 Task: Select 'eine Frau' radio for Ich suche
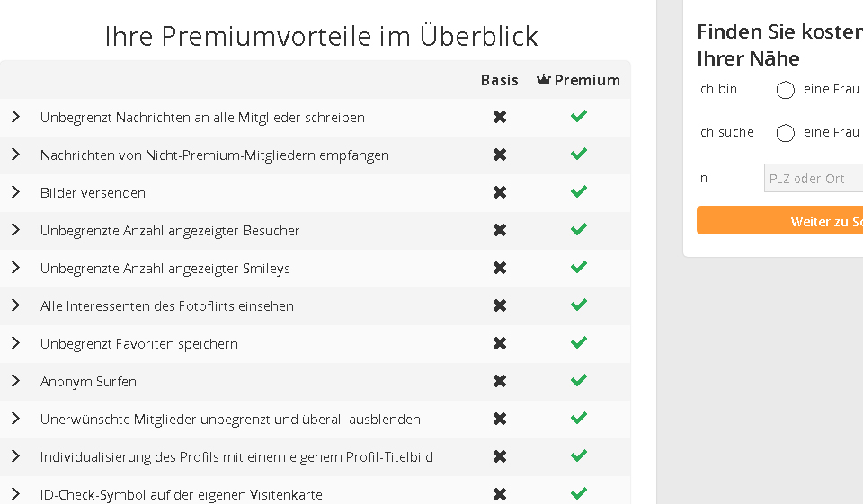coord(786,133)
